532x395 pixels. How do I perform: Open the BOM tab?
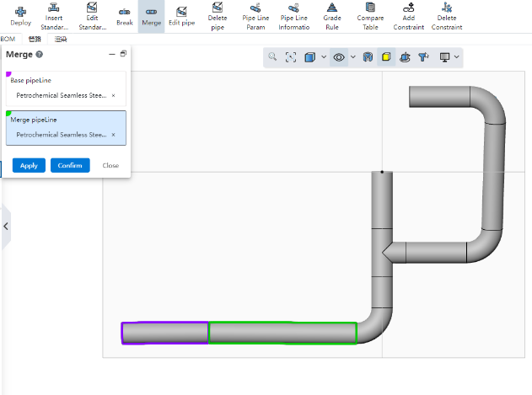8,39
